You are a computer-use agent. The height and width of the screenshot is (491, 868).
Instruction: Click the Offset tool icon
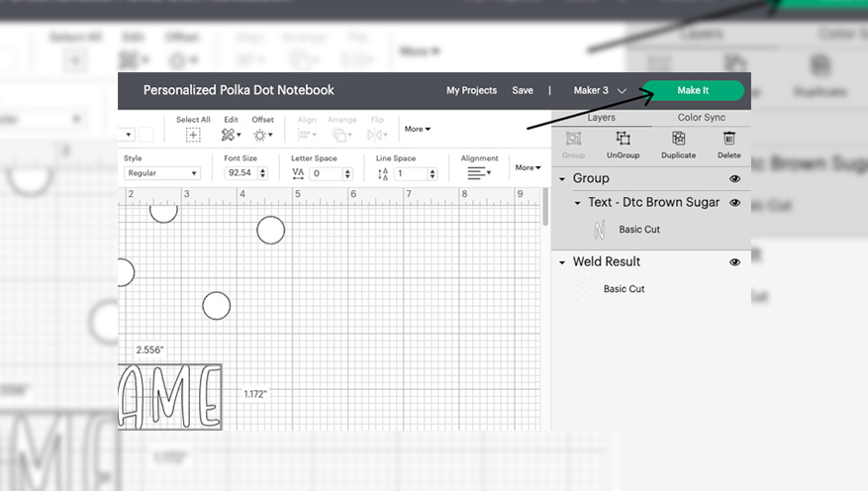pos(261,135)
